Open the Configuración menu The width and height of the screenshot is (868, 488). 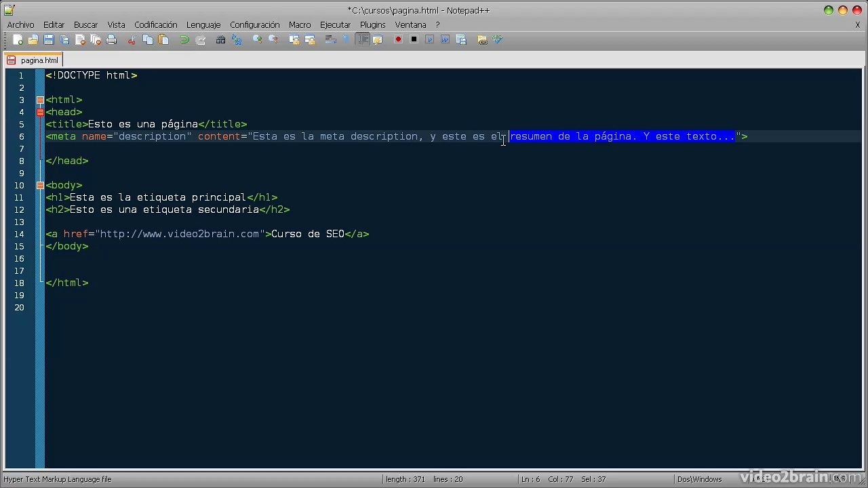255,25
